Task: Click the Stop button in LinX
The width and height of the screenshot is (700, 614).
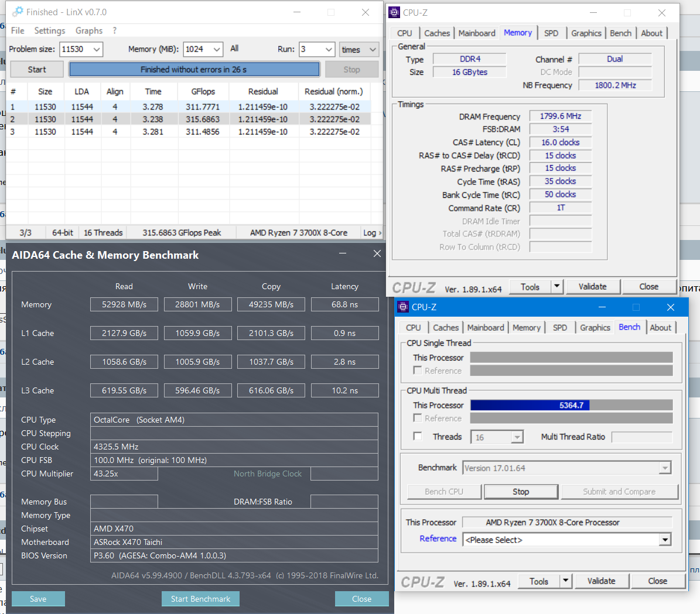Action: point(351,70)
